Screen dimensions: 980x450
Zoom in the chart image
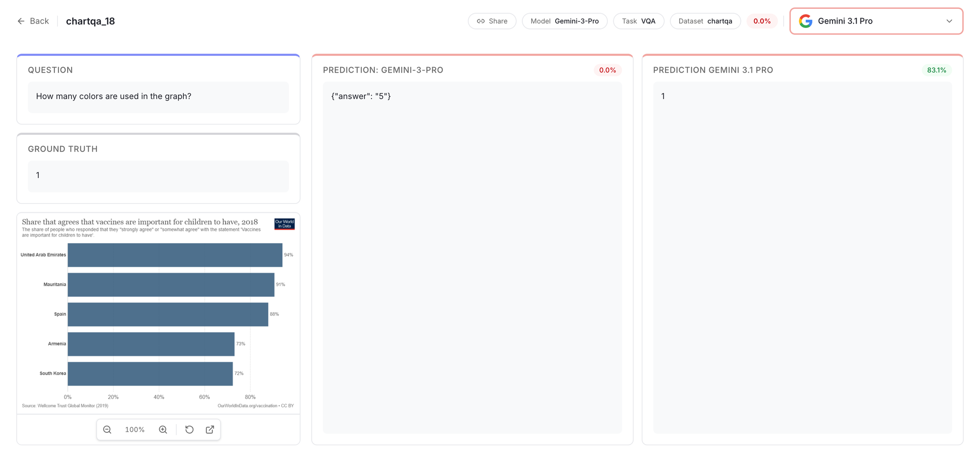(x=163, y=430)
